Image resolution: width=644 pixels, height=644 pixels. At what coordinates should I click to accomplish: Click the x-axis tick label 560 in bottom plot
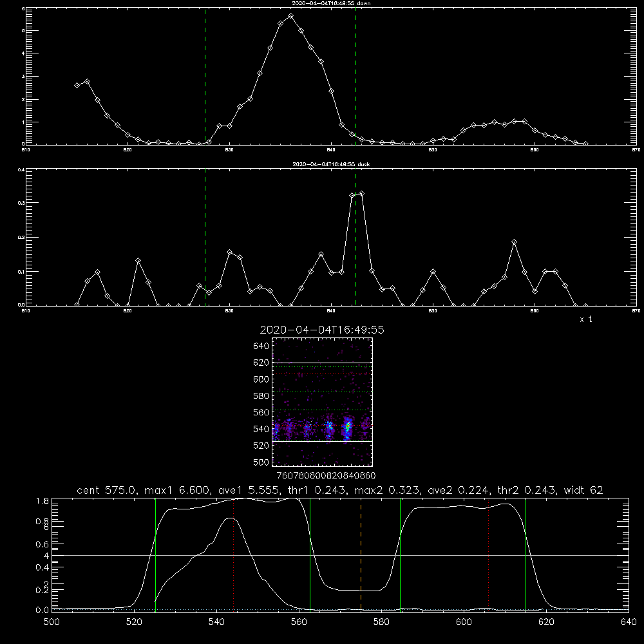(x=299, y=622)
